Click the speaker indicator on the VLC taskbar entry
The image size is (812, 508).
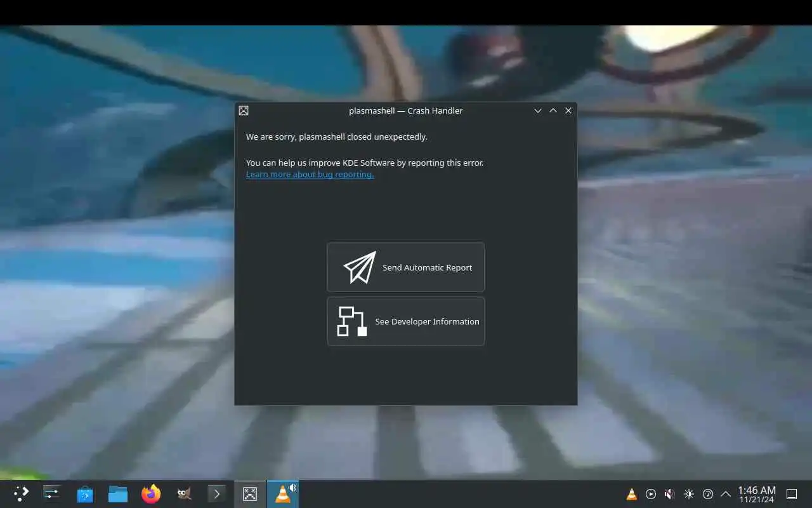(x=292, y=488)
